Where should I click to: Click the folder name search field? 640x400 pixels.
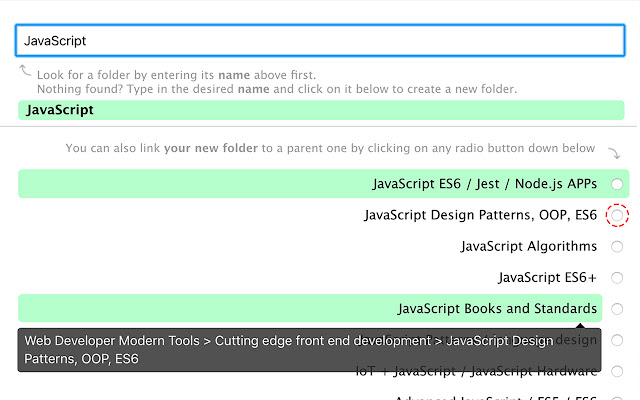coord(320,40)
